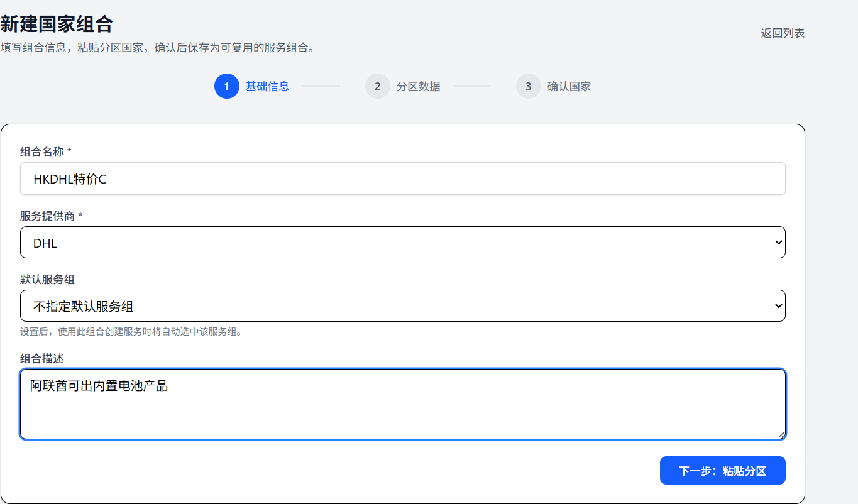Switch to the 分区数据 step label

(418, 87)
